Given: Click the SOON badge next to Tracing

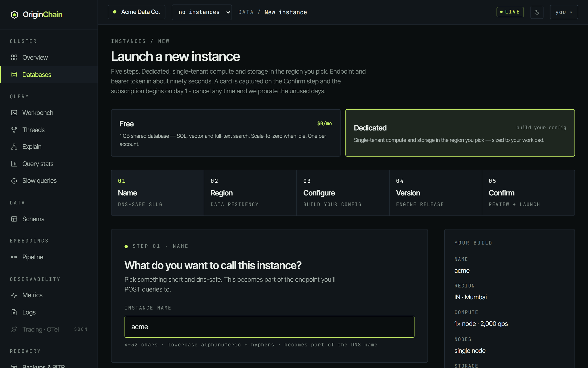Looking at the screenshot, I should (x=81, y=329).
